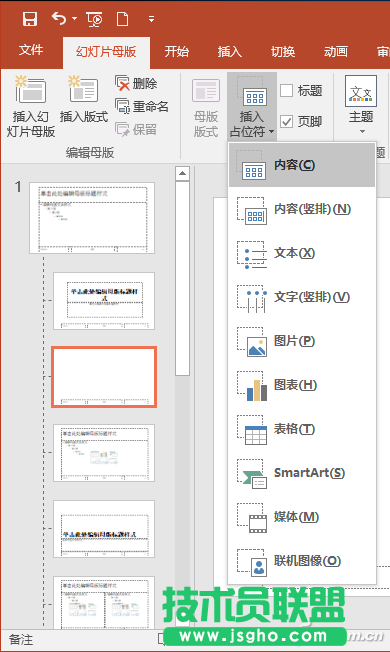Rename the layout with 重命名
The width and height of the screenshot is (390, 652).
tap(142, 106)
